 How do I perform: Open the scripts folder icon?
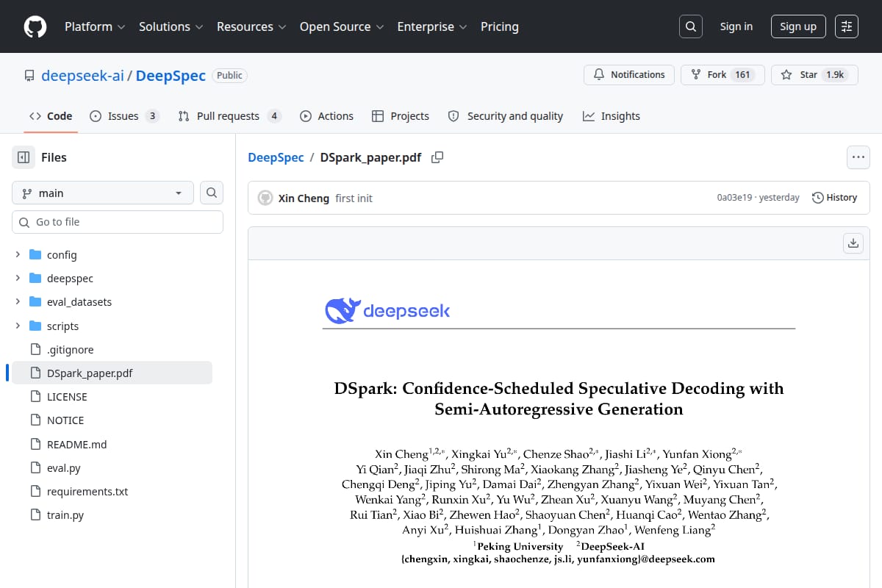pyautogui.click(x=35, y=326)
